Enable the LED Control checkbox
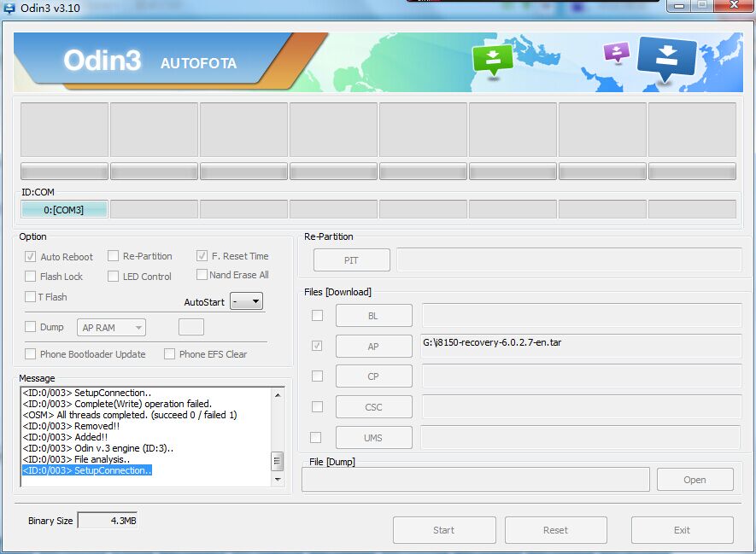The image size is (756, 554). pyautogui.click(x=113, y=276)
